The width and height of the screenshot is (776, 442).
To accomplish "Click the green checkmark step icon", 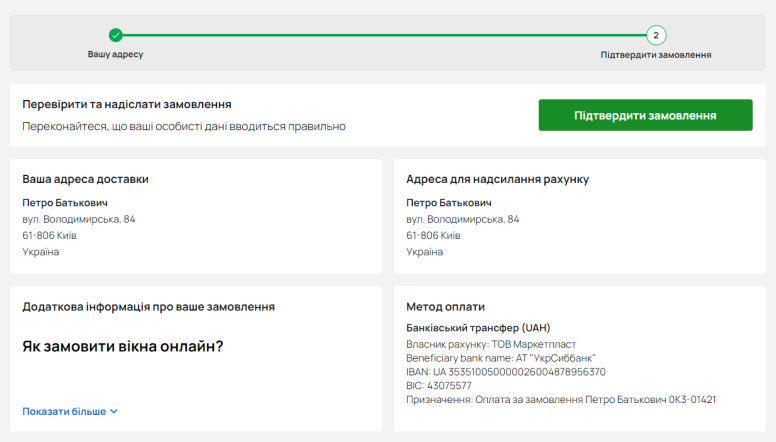I will (x=115, y=35).
